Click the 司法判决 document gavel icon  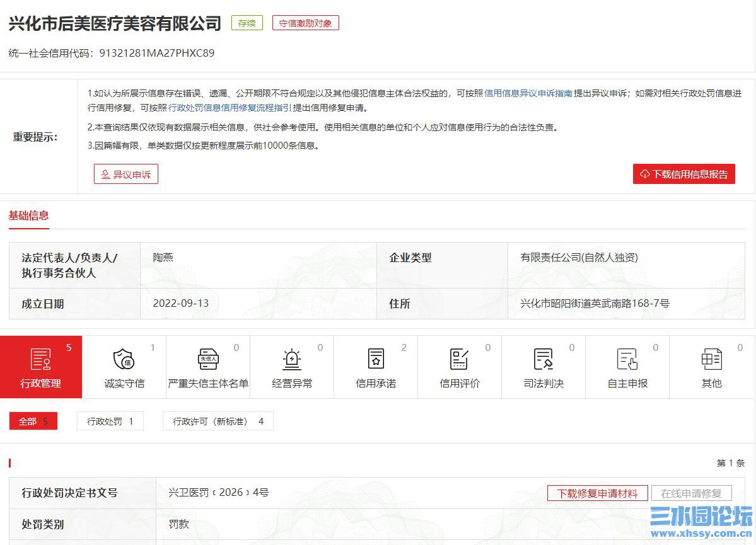[x=544, y=359]
